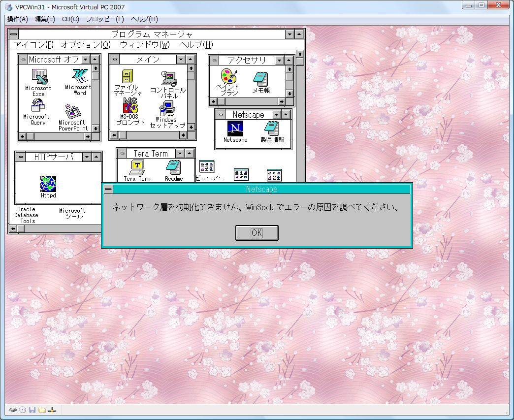
Task: Open the フロッピー(F) menu
Action: 105,19
